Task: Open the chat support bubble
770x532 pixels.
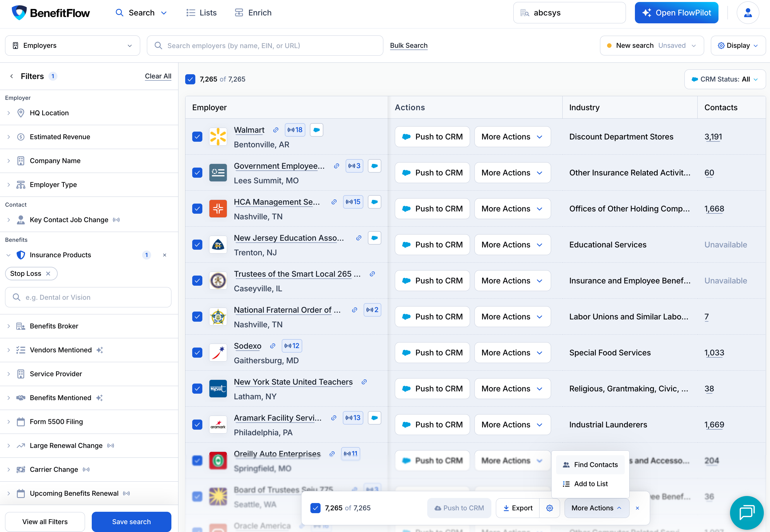Action: pyautogui.click(x=746, y=512)
